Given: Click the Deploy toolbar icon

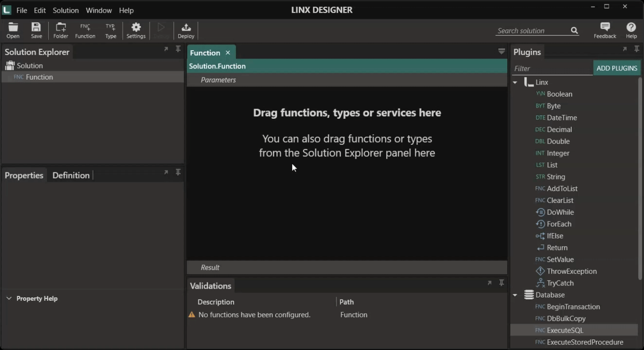Looking at the screenshot, I should tap(186, 30).
